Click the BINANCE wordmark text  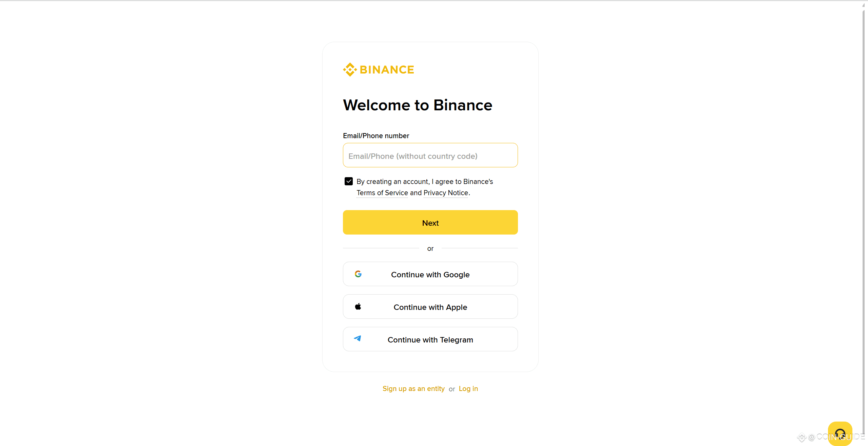click(387, 70)
